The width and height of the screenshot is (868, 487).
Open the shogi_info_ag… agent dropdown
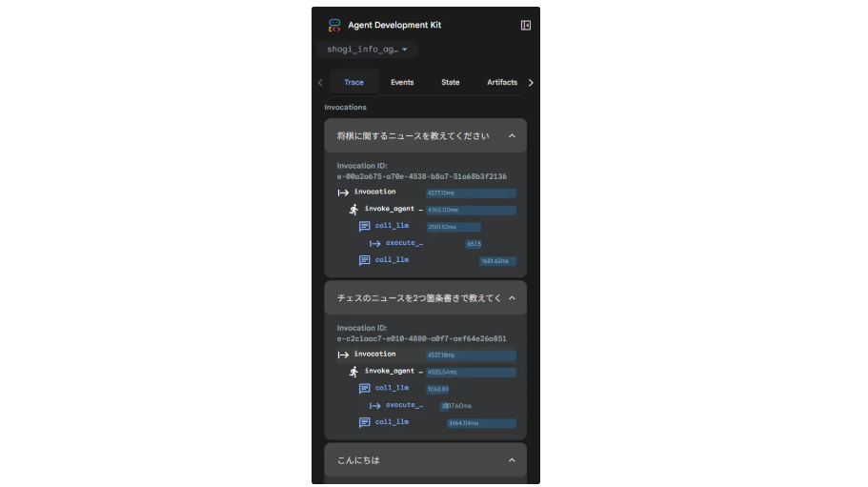pos(367,50)
